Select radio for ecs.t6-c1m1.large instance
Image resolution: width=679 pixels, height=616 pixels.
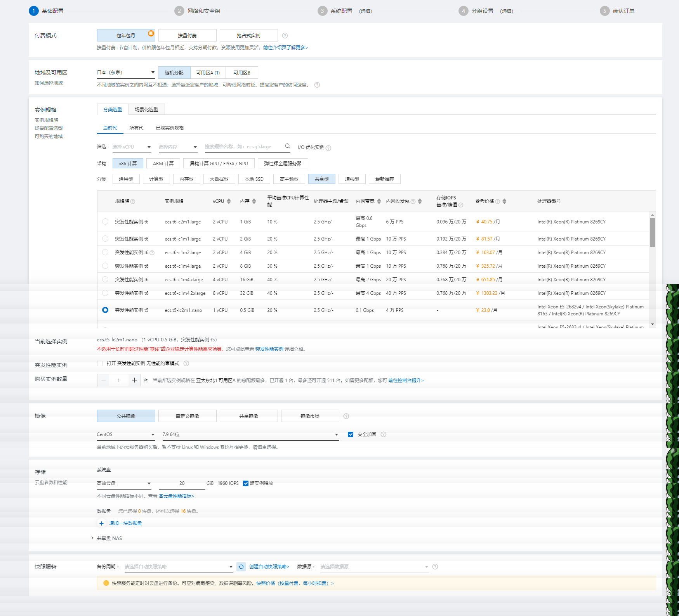coord(105,239)
